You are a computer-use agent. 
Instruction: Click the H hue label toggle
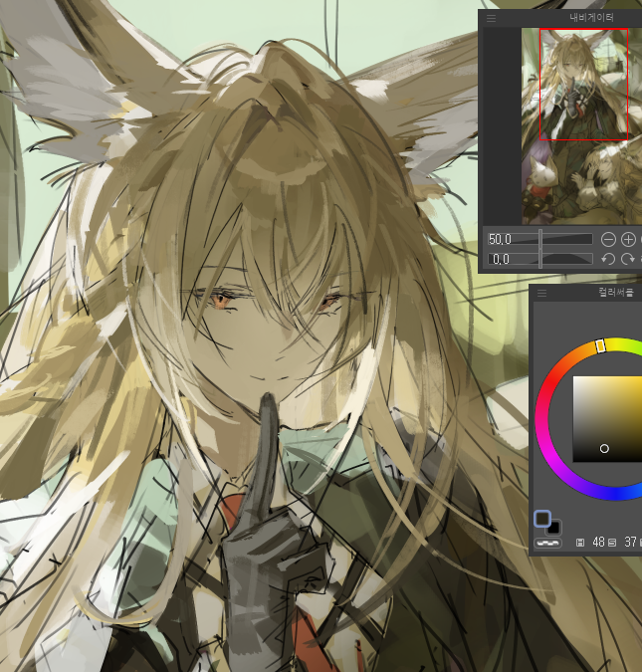(580, 543)
